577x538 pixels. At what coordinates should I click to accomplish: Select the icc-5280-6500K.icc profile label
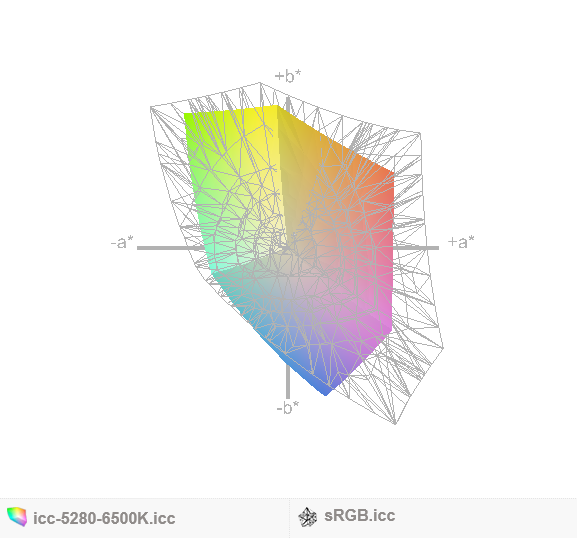pos(104,518)
